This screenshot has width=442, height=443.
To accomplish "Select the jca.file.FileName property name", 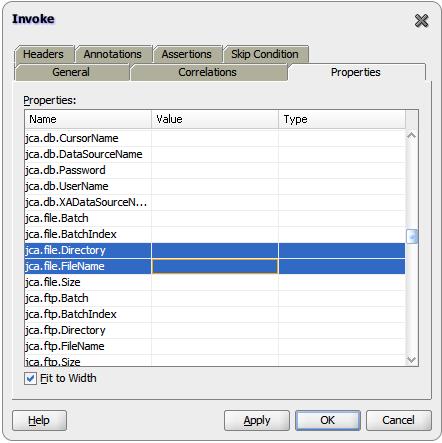I will click(x=88, y=266).
